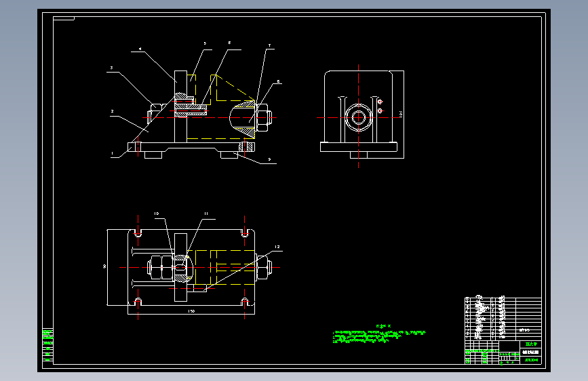This screenshot has height=381, width=588.
Task: Select part callout number 10
Action: (x=157, y=214)
